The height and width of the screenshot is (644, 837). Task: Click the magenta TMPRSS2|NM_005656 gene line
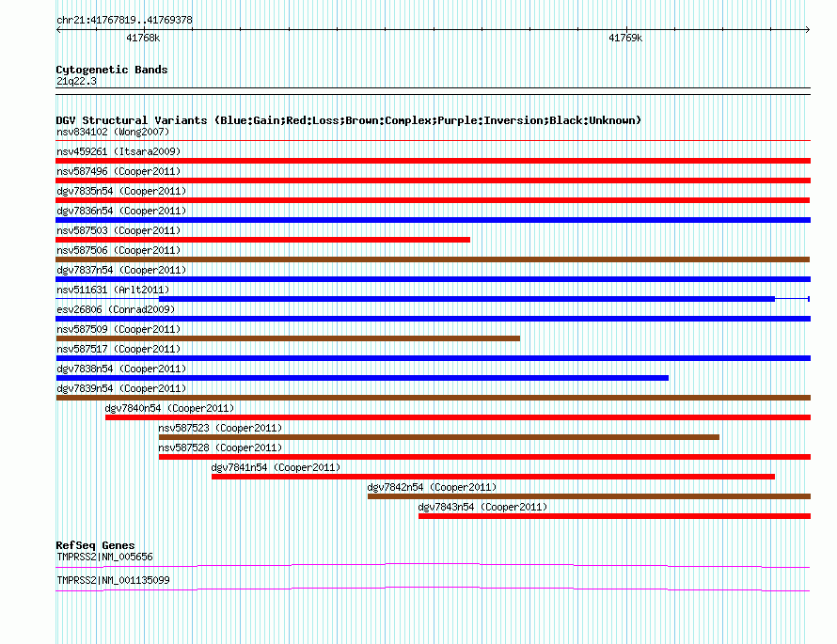pos(433,566)
